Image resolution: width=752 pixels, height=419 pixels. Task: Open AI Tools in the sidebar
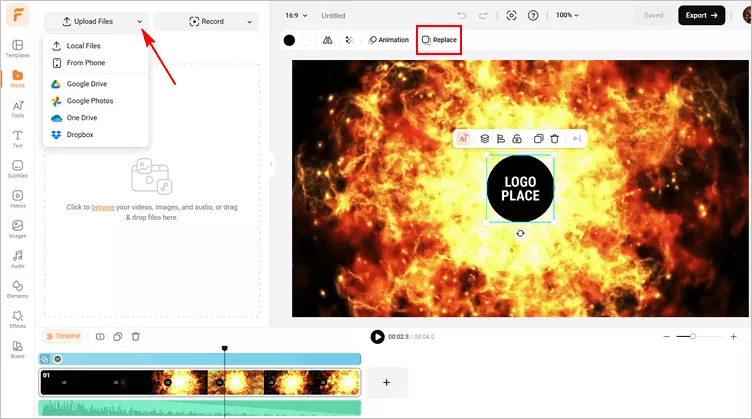point(18,109)
